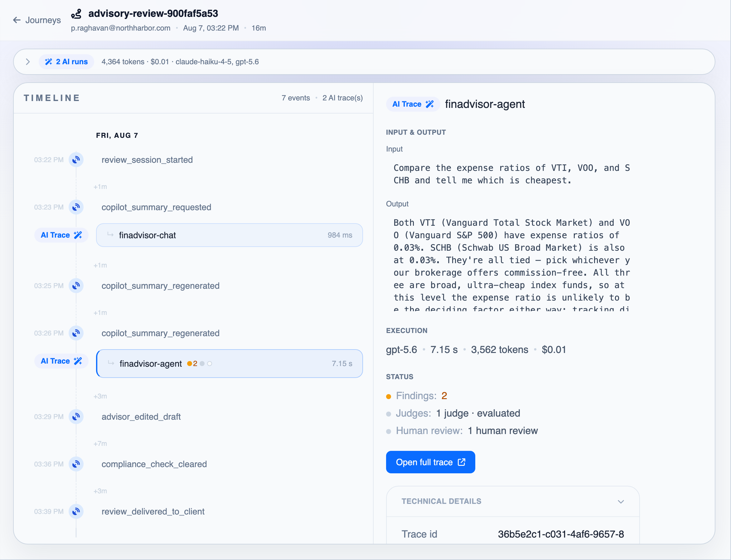The image size is (731, 560).
Task: Click the event icon for compliance_check_cleared
Action: (76, 464)
